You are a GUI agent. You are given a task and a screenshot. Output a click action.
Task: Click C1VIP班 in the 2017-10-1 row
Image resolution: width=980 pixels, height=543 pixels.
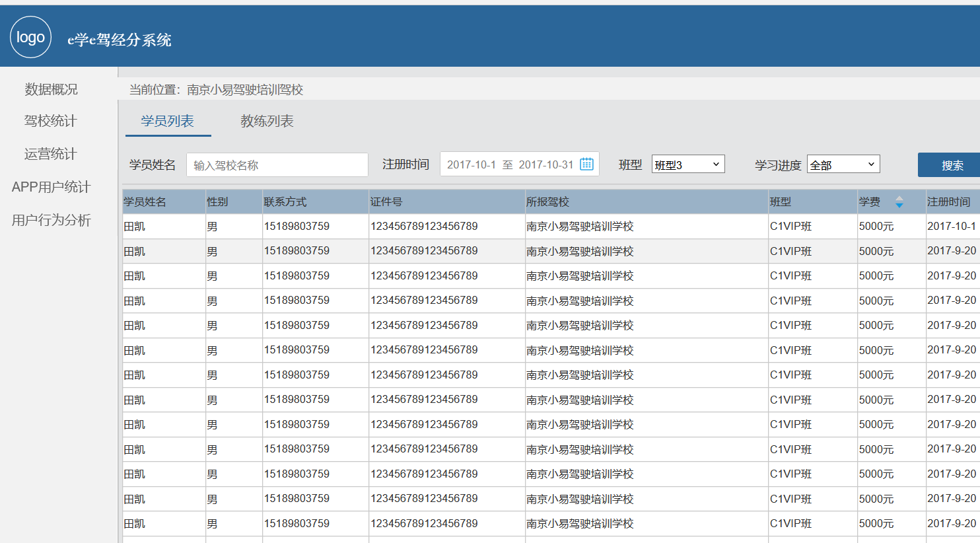pos(790,226)
